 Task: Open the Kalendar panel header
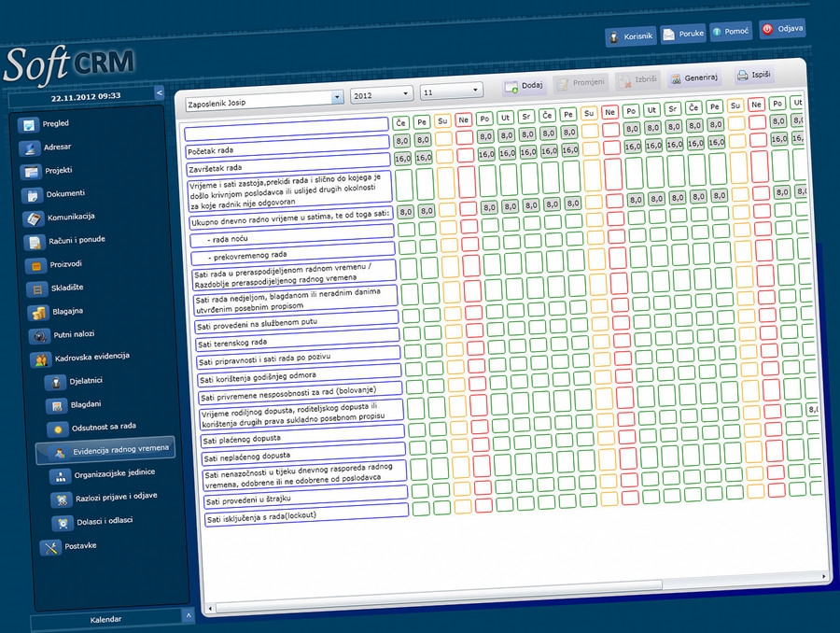pos(105,620)
